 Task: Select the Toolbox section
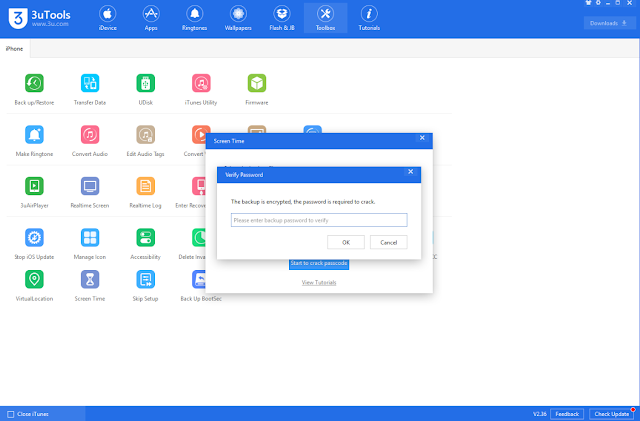pos(325,18)
